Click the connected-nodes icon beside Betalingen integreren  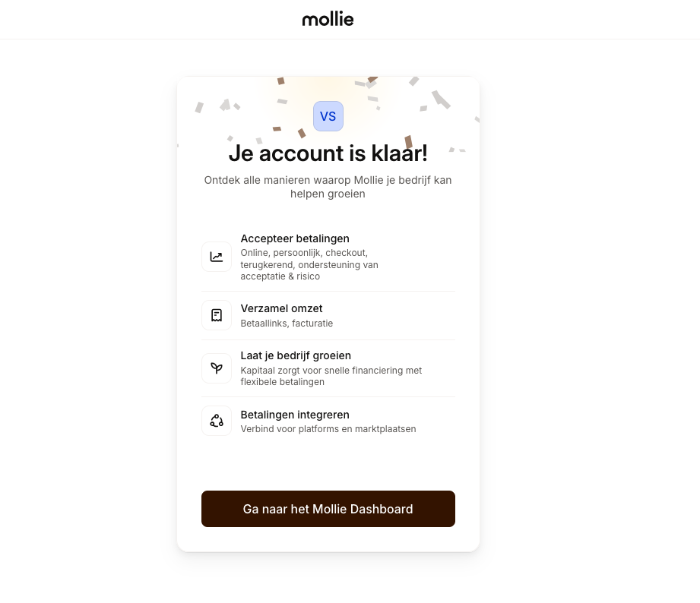217,421
